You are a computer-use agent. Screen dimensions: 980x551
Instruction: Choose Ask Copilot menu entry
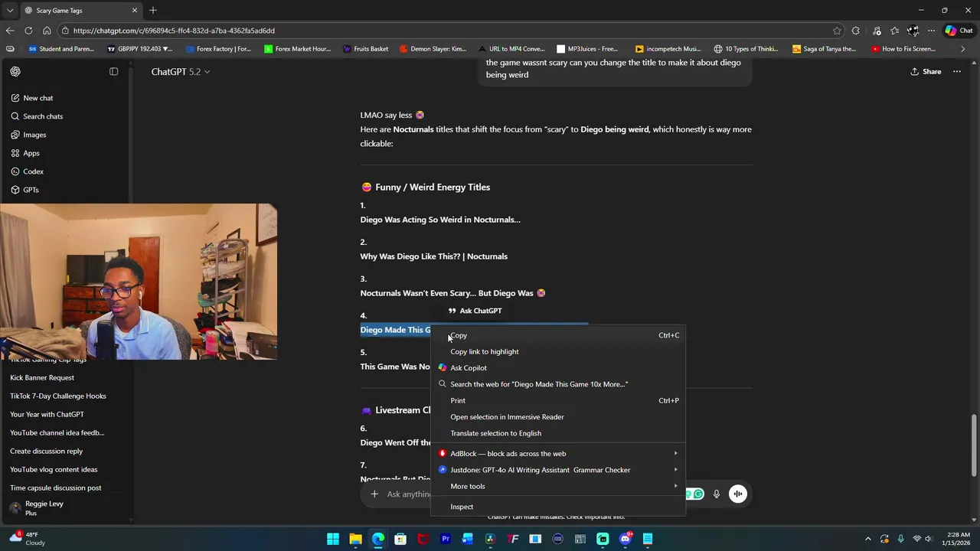pyautogui.click(x=558, y=368)
